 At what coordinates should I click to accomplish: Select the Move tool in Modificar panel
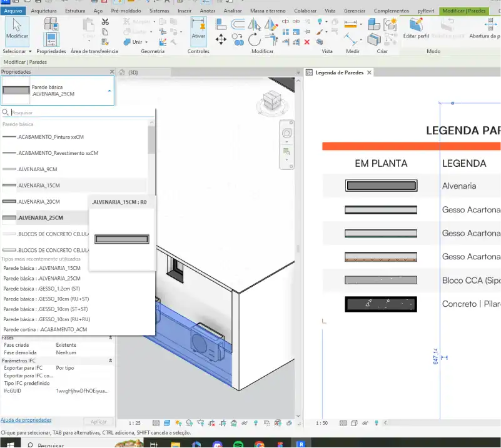[x=221, y=40]
